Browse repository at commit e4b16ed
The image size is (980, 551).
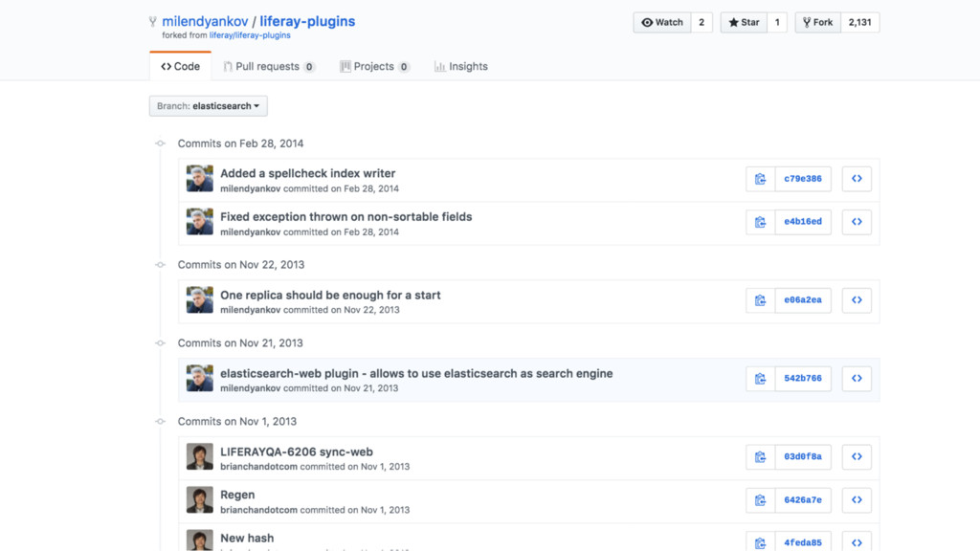click(857, 222)
